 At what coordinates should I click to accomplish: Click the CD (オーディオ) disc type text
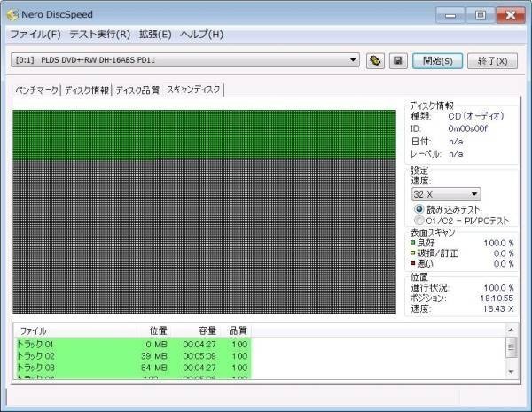click(475, 116)
